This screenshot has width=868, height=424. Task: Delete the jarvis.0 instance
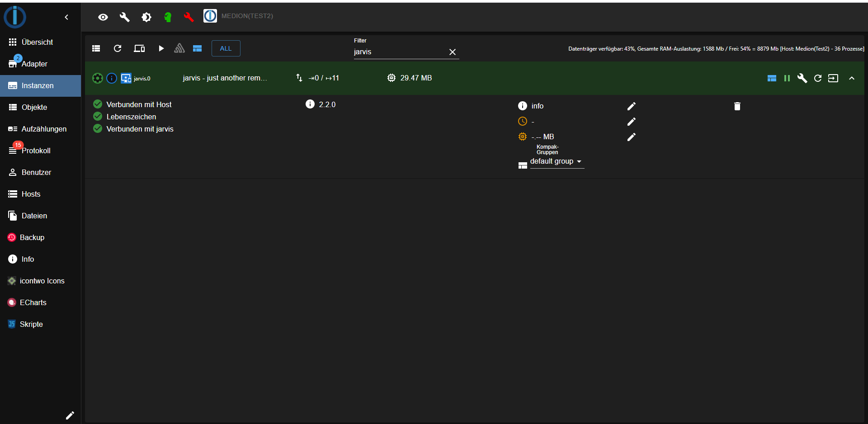point(737,106)
